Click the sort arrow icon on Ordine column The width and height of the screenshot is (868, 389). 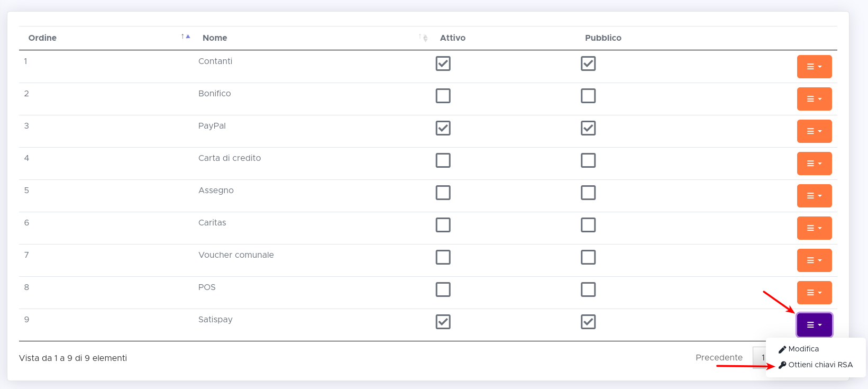click(186, 37)
